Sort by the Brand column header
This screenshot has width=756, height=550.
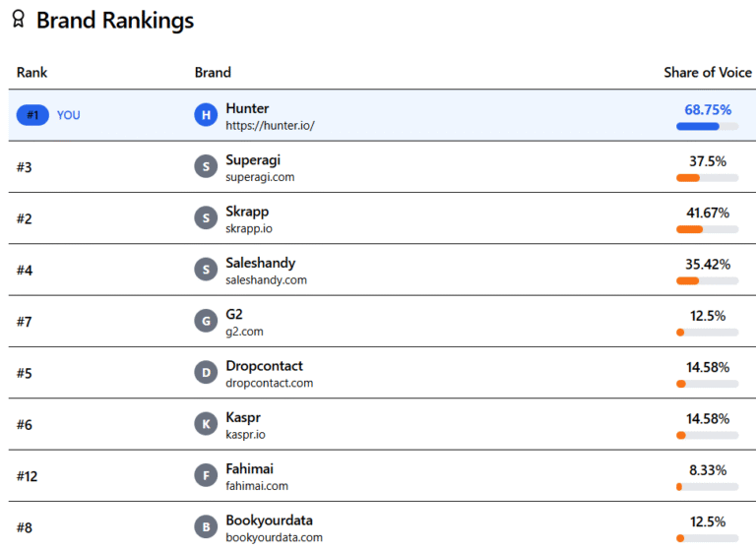pos(213,72)
